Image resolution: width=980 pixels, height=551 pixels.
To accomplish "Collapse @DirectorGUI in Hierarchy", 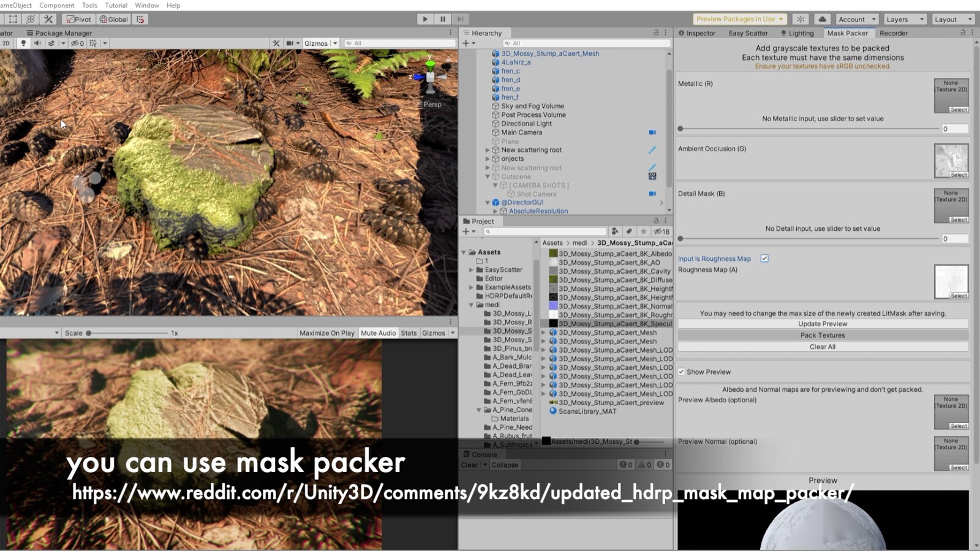I will click(x=488, y=203).
